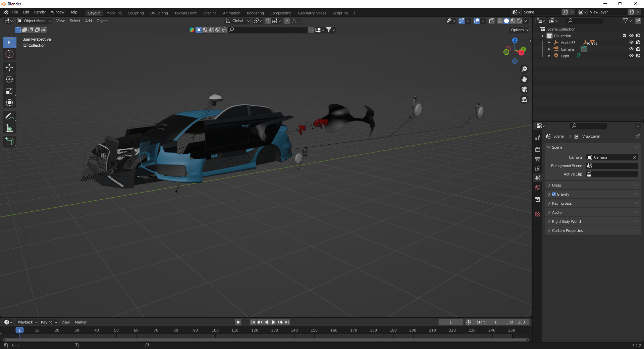Switch to the Shading workspace tab
Screen dimensions: 644x349
[x=210, y=13]
